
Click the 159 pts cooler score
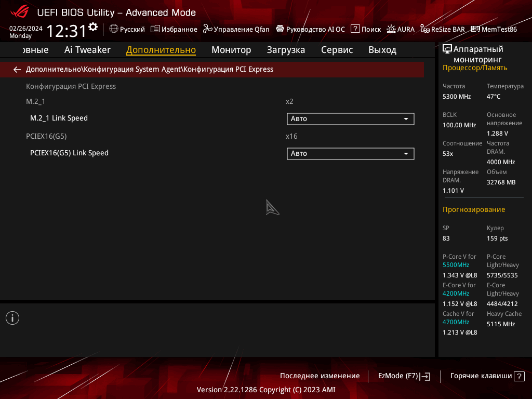497,238
